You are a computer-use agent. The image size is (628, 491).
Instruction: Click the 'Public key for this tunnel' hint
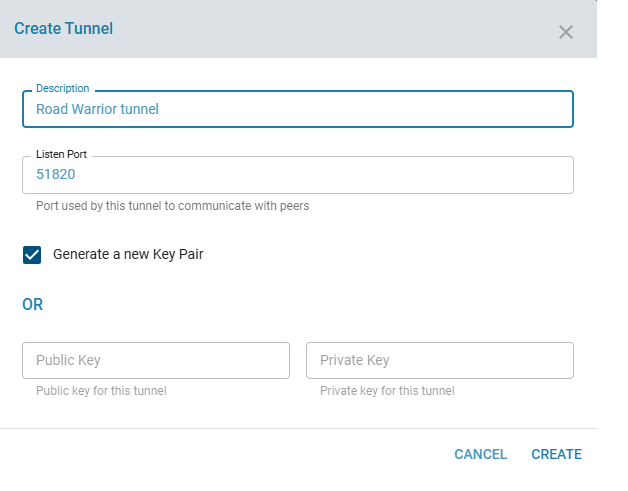coord(101,391)
